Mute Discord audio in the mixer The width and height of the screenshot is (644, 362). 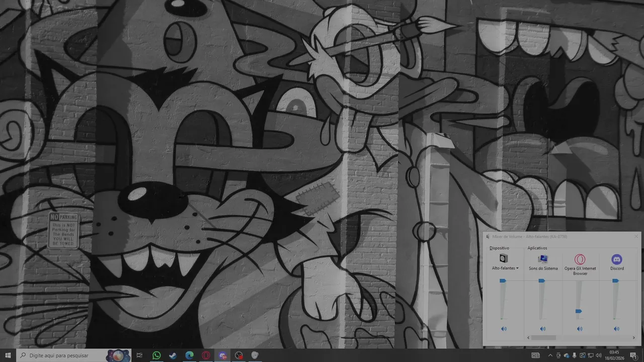[x=616, y=329]
